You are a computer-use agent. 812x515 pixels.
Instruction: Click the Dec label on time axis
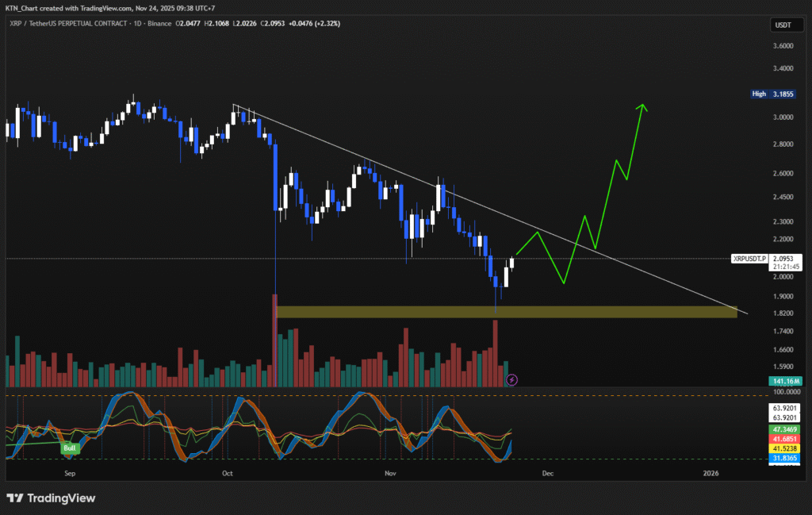coord(546,474)
